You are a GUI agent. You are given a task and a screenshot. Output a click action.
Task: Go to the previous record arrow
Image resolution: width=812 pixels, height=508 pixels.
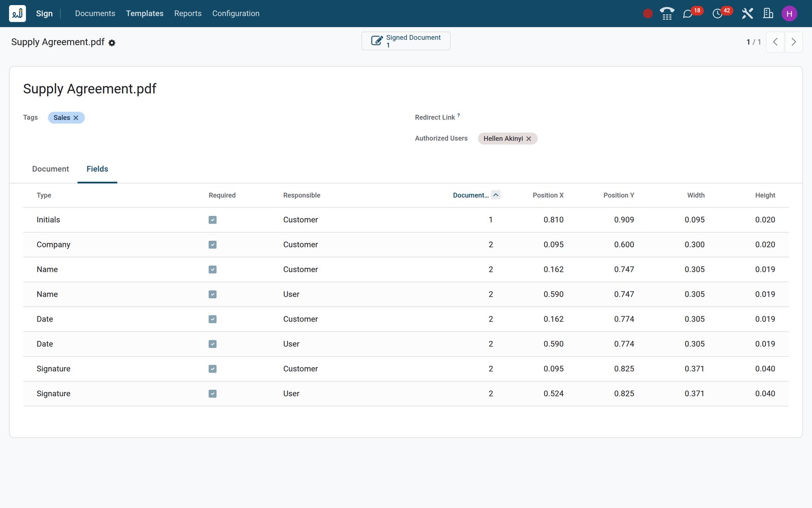pos(775,42)
